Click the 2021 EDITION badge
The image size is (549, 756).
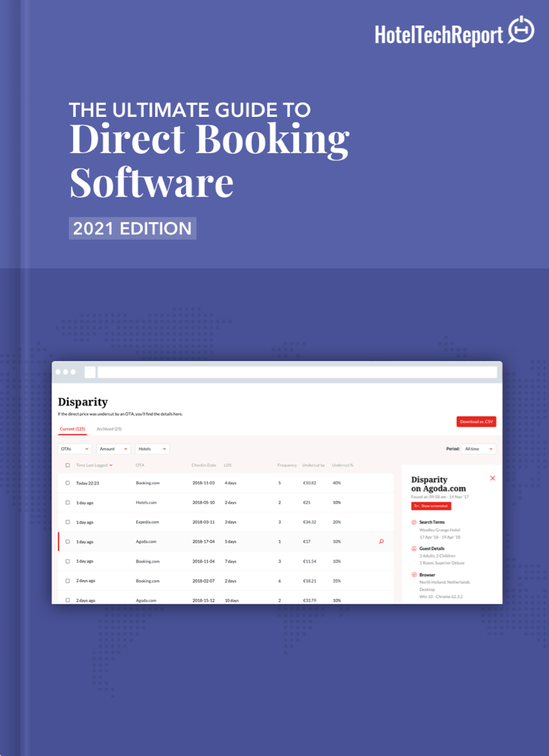132,228
